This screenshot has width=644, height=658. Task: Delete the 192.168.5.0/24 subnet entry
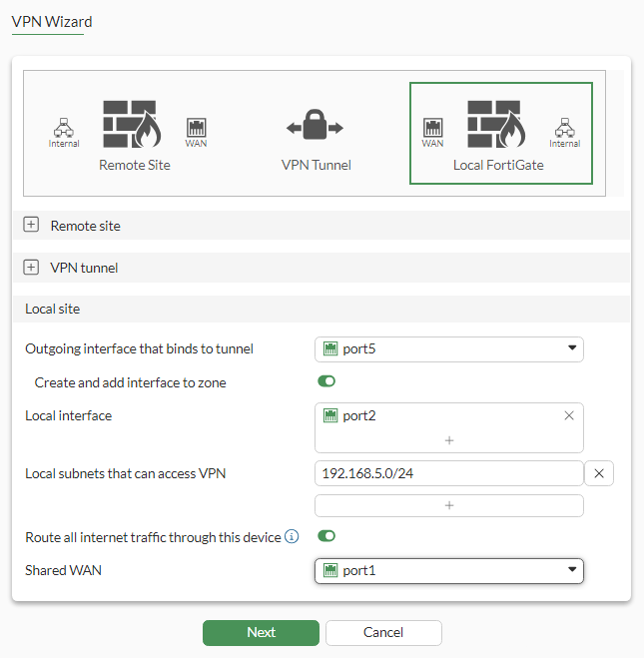point(599,473)
